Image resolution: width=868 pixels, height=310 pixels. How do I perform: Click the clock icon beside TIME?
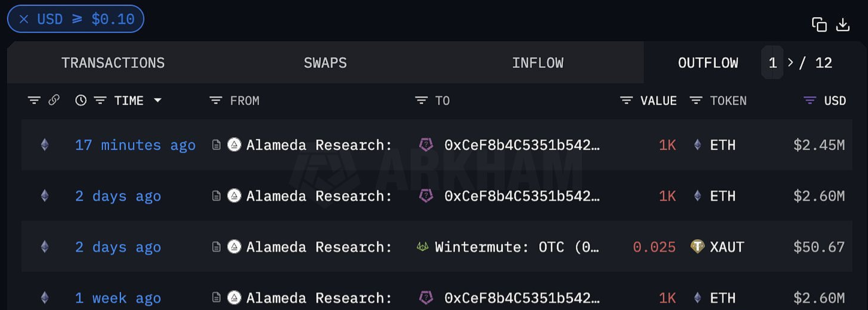click(x=81, y=100)
